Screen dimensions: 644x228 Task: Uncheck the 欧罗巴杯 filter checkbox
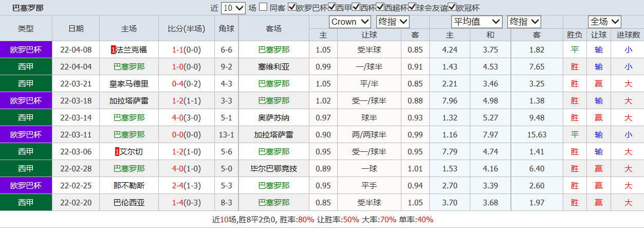(292, 7)
